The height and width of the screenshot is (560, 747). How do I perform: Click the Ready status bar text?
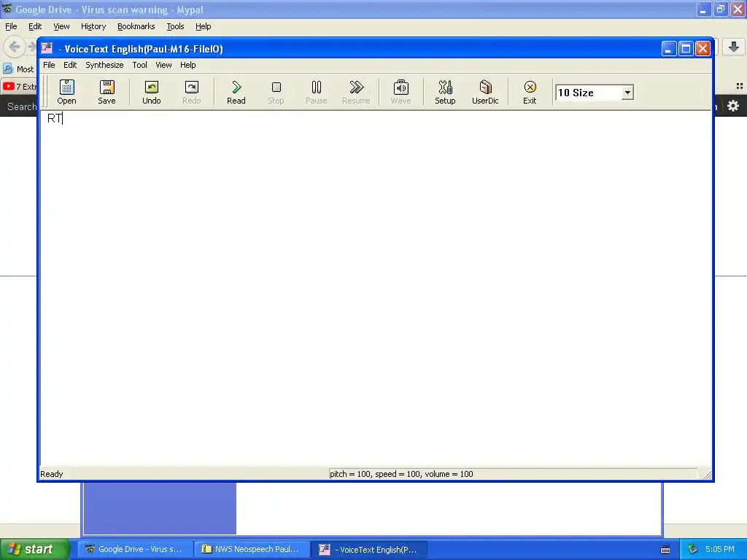(52, 474)
